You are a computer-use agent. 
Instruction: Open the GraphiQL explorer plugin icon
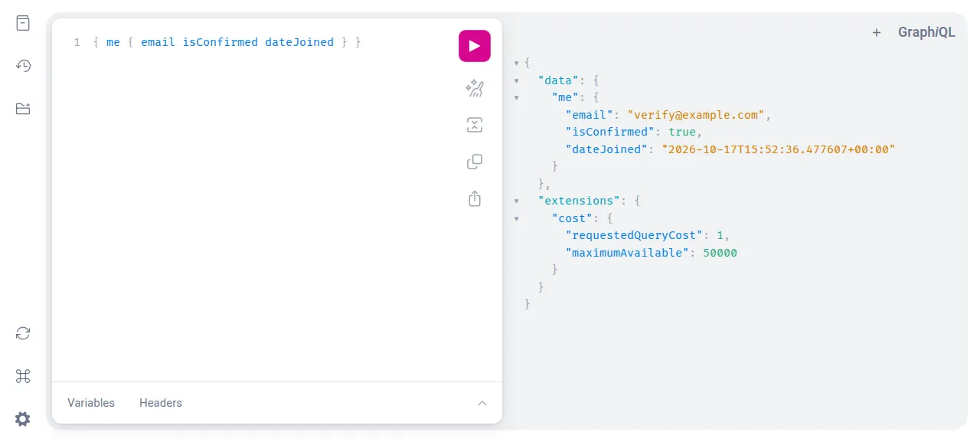tap(23, 109)
